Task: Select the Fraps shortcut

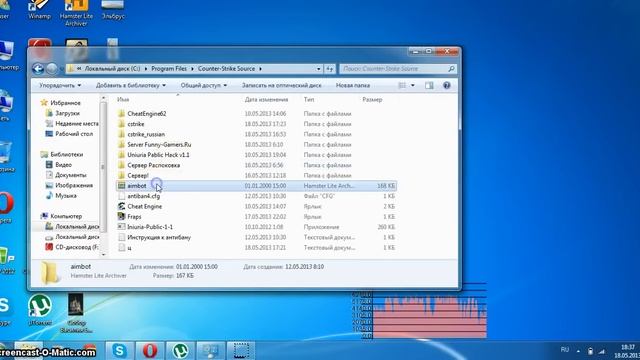Action: click(x=134, y=217)
